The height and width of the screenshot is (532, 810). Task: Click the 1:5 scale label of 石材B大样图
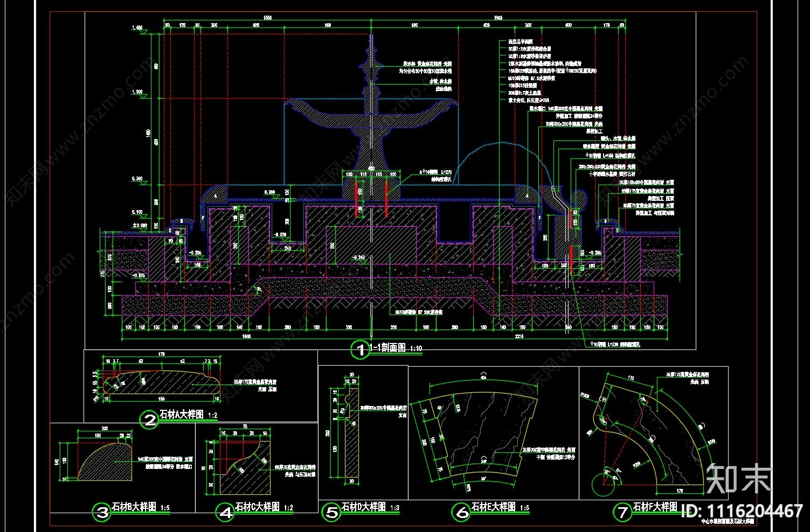[164, 508]
